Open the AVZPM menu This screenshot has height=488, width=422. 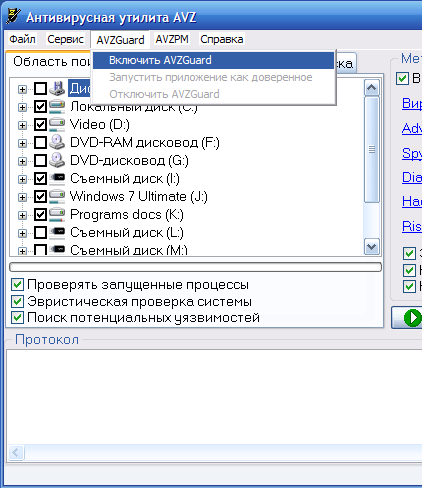172,39
